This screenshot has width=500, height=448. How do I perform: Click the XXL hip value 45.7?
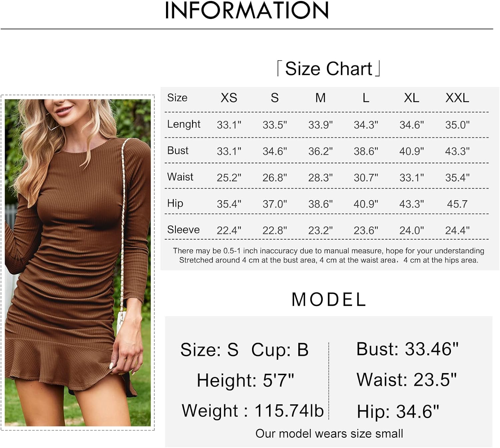click(457, 204)
